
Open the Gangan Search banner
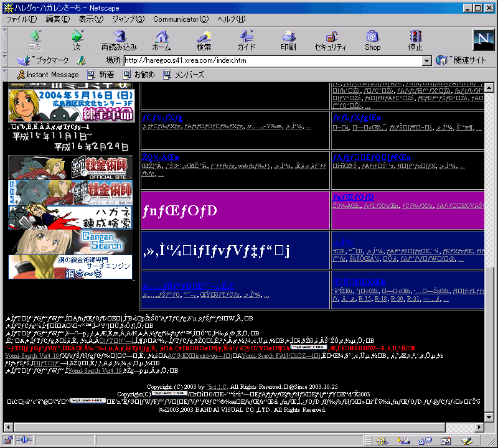tap(70, 242)
